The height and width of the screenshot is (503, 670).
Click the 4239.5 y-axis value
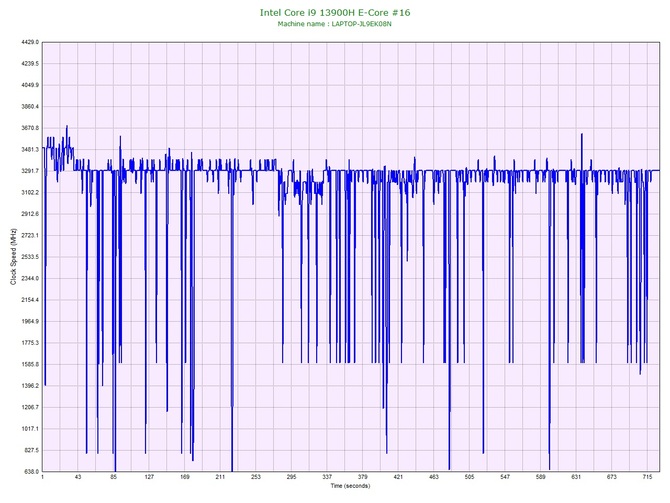30,64
